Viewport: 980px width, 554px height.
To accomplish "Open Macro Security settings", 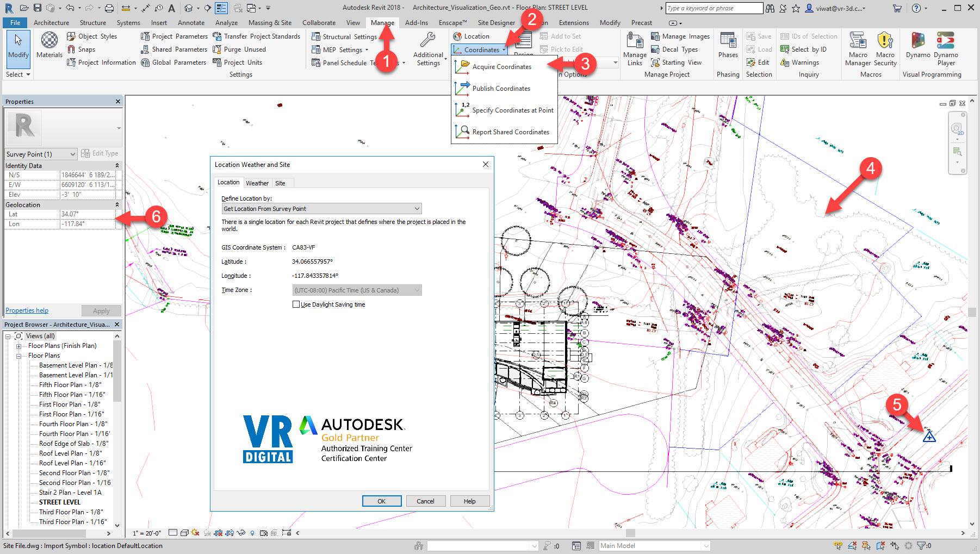I will pos(885,49).
